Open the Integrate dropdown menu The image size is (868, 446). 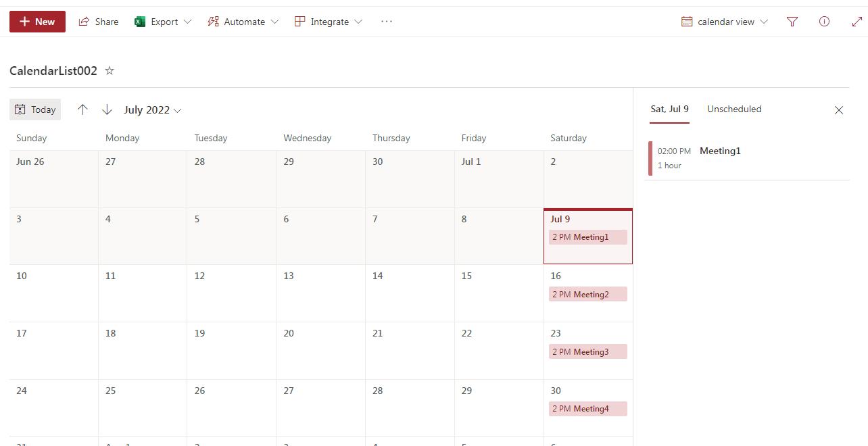(329, 22)
